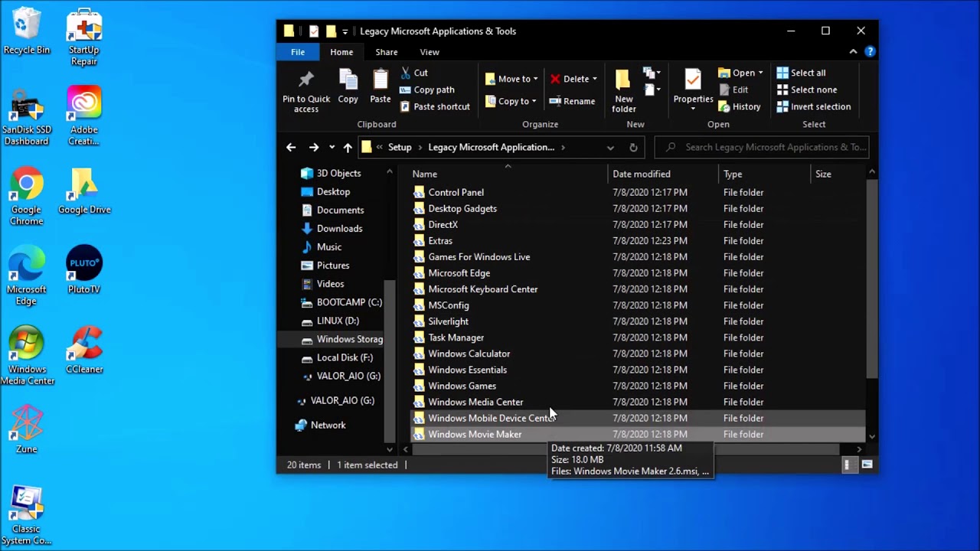
Task: Go forward with the forward arrow
Action: coord(313,147)
